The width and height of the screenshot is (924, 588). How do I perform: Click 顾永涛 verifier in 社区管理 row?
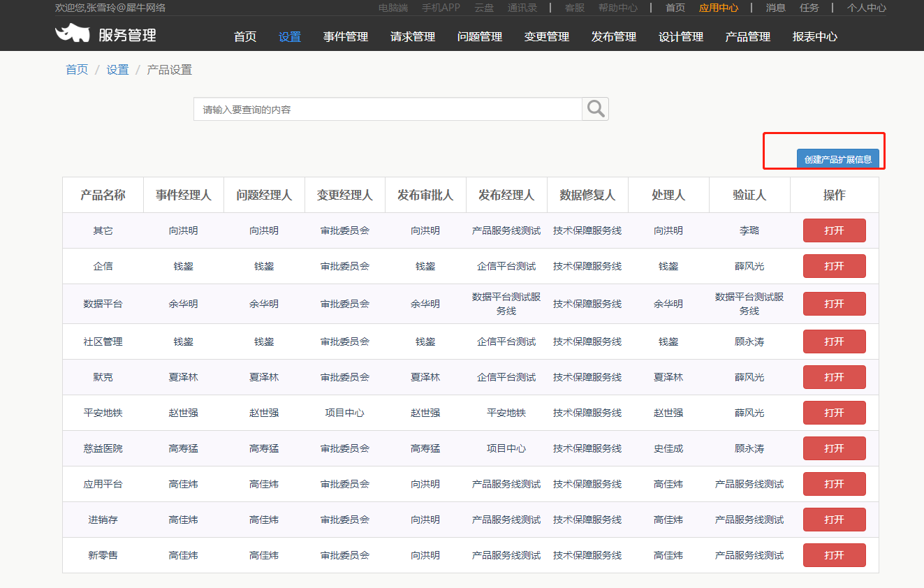(749, 341)
